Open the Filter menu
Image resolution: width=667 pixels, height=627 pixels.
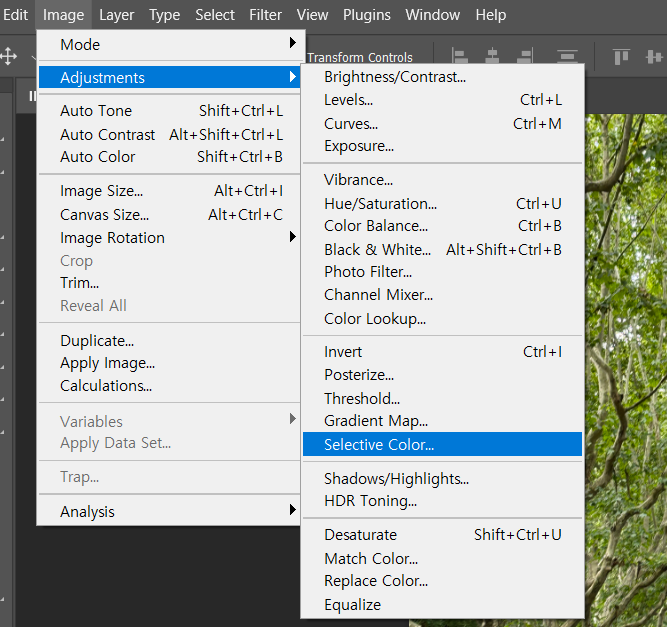(x=265, y=15)
